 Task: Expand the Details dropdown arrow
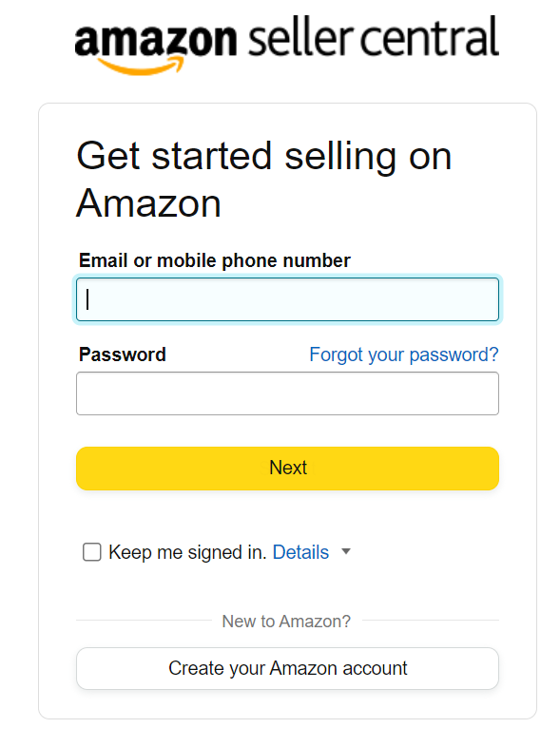[x=346, y=551]
